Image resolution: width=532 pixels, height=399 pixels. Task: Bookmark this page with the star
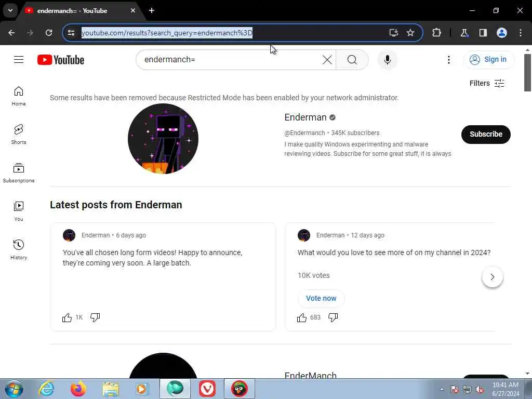coord(410,33)
